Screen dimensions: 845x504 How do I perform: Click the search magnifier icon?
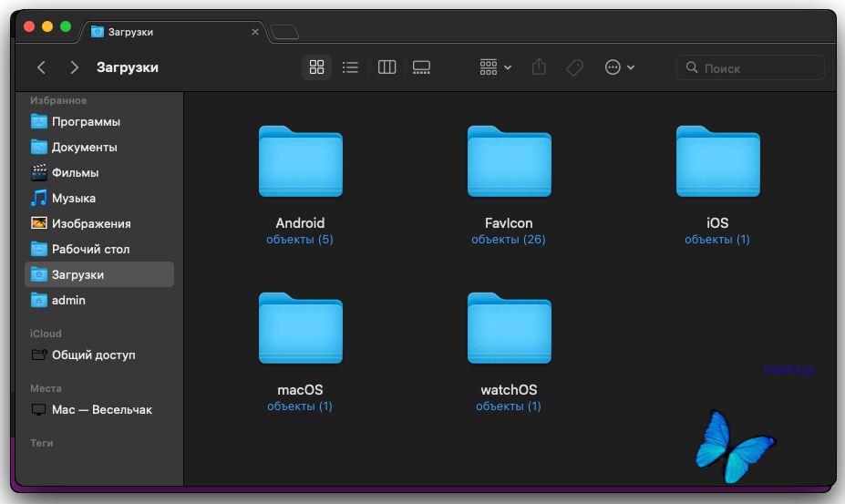(692, 67)
